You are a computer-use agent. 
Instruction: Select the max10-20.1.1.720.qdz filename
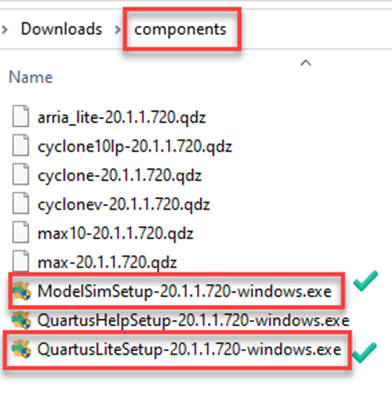coord(115,233)
